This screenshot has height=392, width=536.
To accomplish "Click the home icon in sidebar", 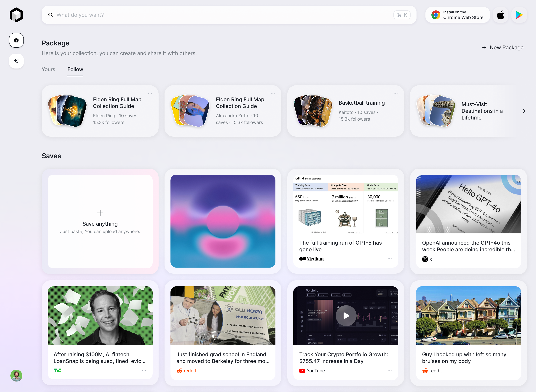I will point(16,40).
